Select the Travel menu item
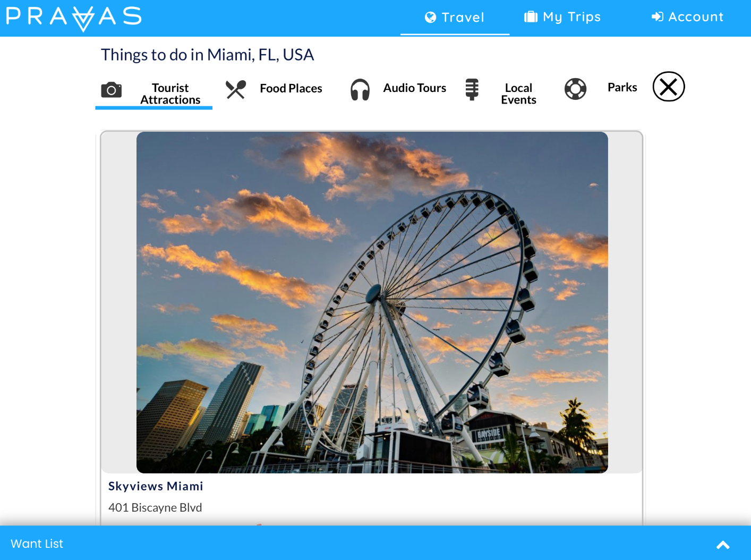Viewport: 751px width, 560px height. pos(462,16)
